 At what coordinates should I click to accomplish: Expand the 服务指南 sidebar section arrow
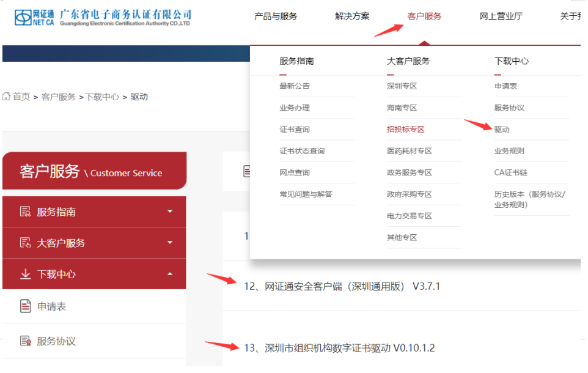click(170, 212)
